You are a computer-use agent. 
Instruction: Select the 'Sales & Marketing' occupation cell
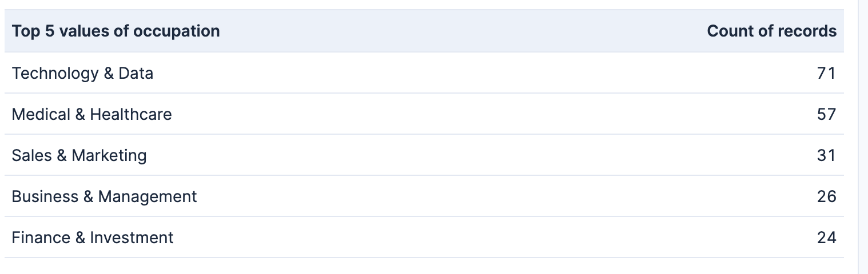click(x=79, y=155)
